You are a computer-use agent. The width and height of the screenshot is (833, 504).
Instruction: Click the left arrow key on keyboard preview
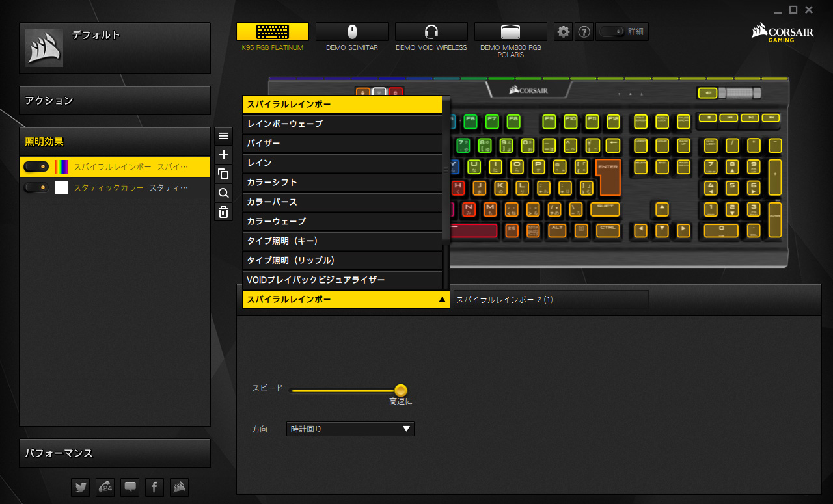tap(640, 230)
